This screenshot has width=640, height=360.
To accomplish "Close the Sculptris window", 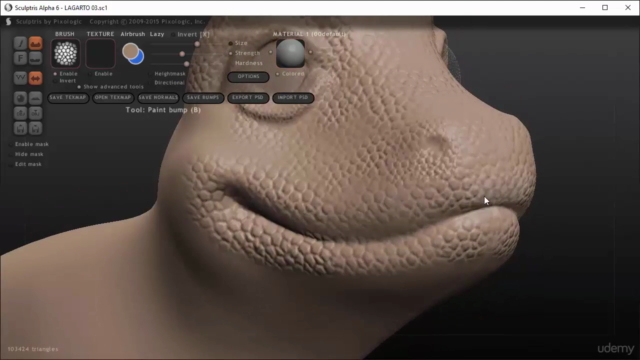I will pos(628,8).
